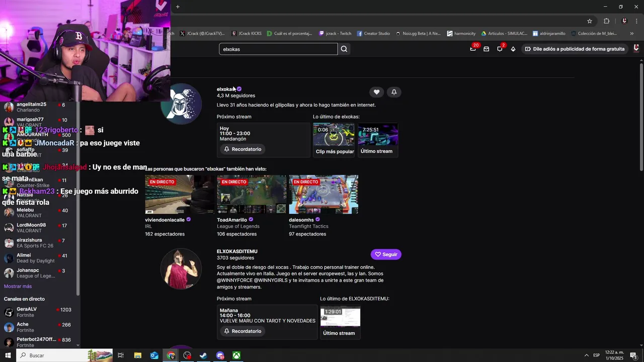Click Ache avatar in live channels
The height and width of the screenshot is (362, 644).
(x=9, y=327)
